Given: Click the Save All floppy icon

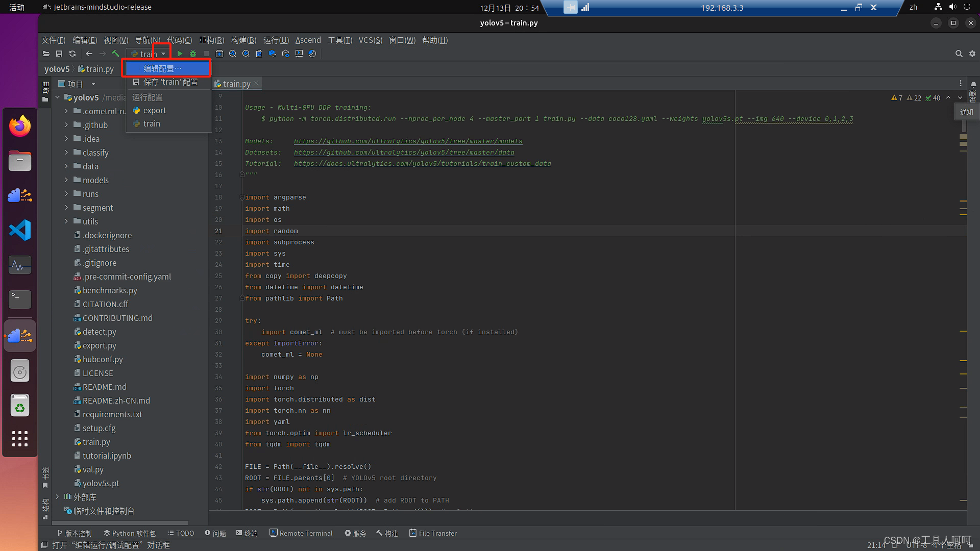Looking at the screenshot, I should 59,54.
